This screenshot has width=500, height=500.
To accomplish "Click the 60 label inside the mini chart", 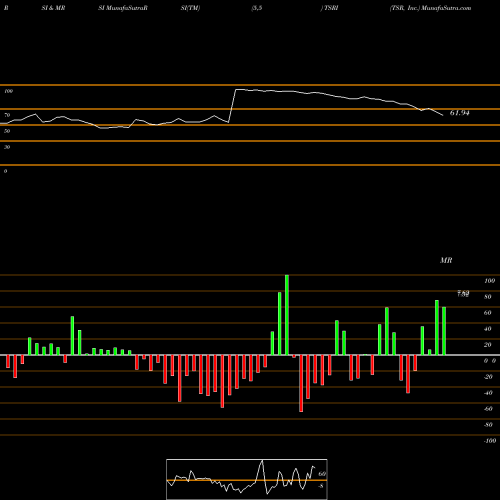I will click(322, 474).
